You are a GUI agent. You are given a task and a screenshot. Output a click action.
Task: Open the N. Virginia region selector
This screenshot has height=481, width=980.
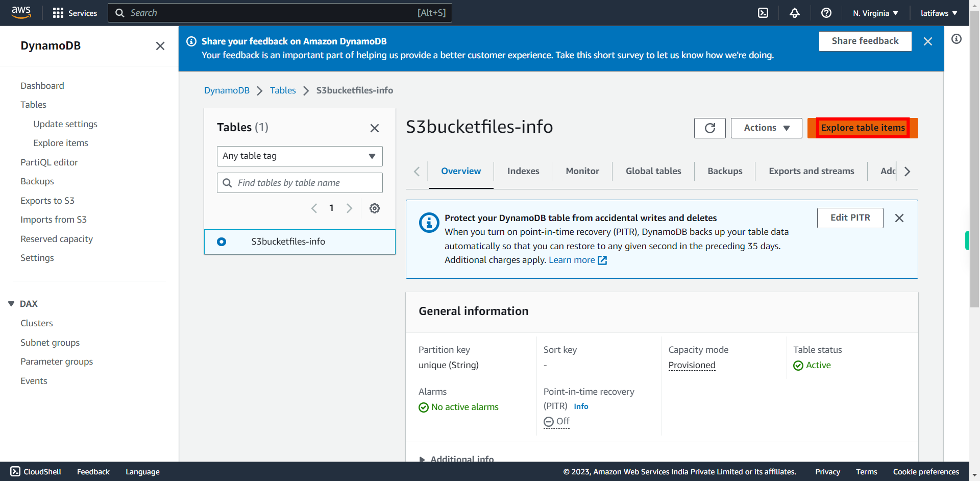875,13
